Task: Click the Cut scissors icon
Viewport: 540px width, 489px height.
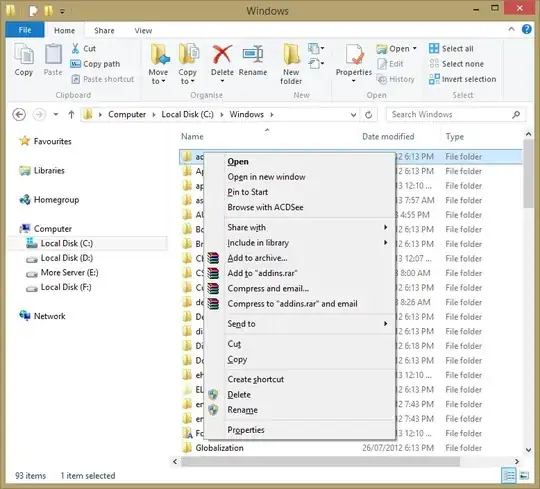Action: point(75,48)
